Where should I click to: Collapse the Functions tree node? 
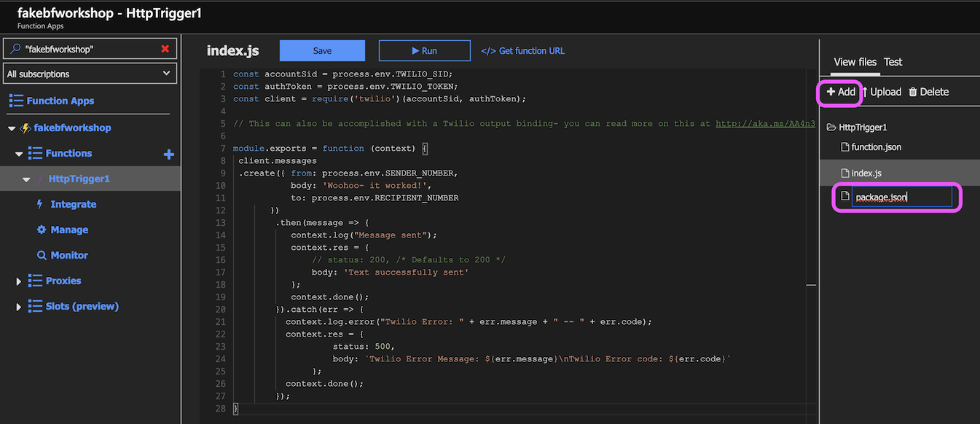coord(19,154)
